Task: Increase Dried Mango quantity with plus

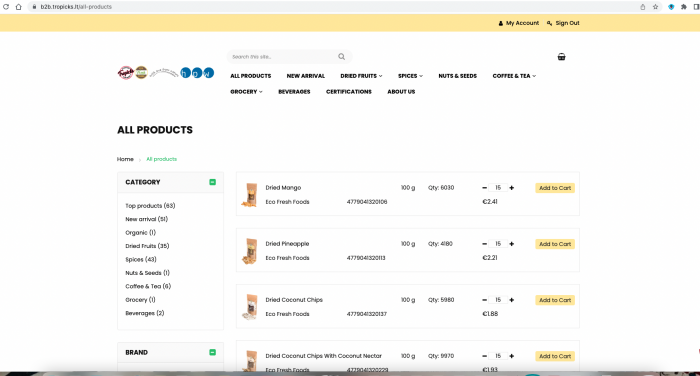Action: tap(512, 188)
